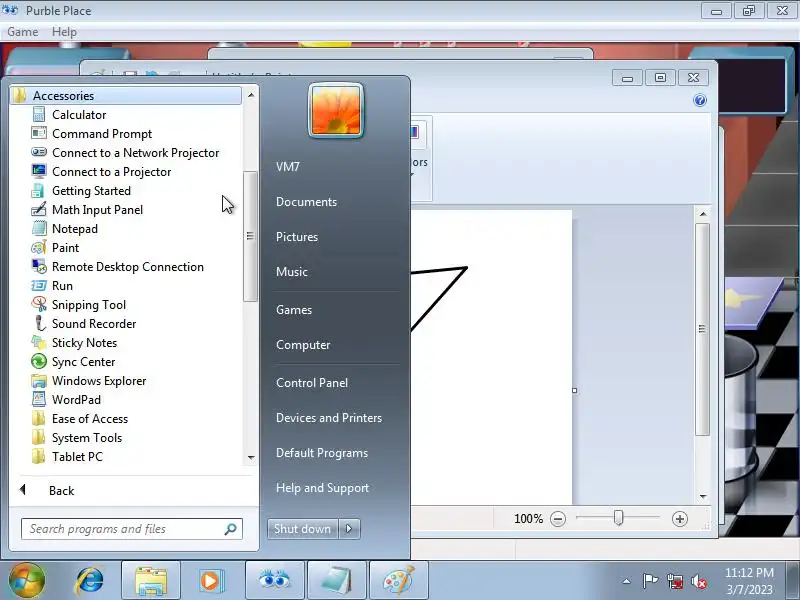Click programs list scroll down arrow
This screenshot has width=800, height=600.
(x=251, y=458)
